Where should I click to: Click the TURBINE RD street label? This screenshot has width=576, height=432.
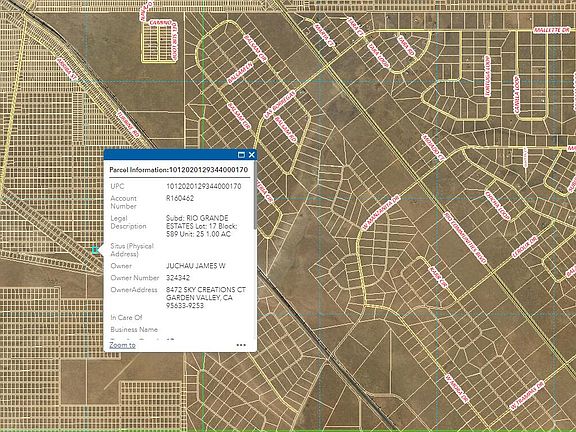(x=128, y=124)
